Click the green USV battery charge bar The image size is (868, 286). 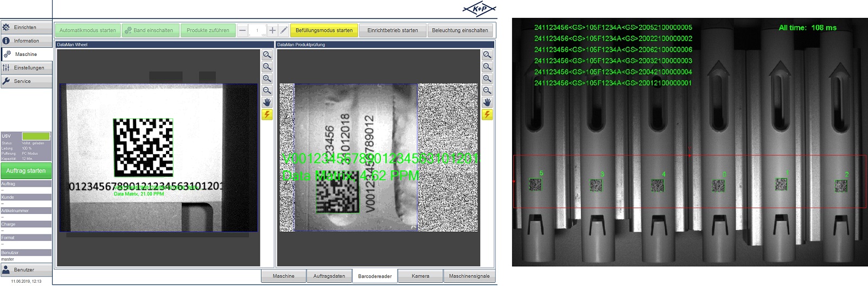36,136
